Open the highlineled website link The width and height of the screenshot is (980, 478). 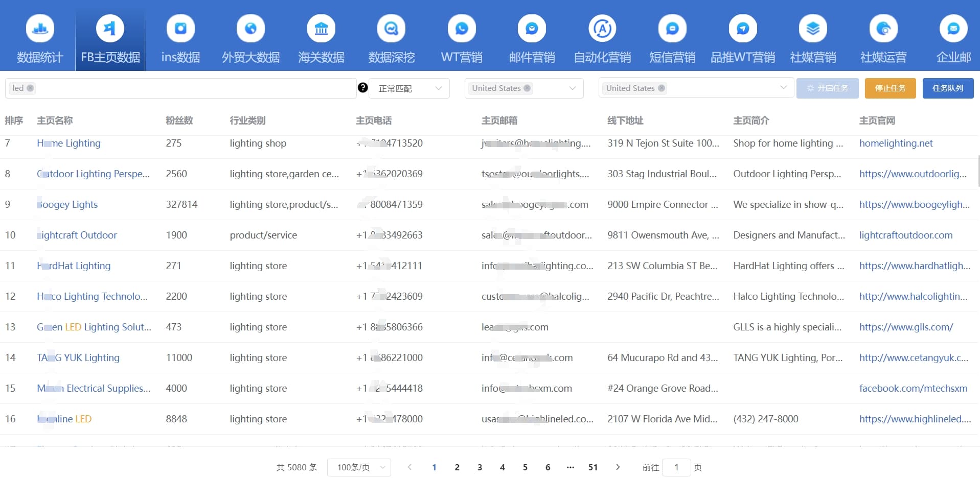pyautogui.click(x=915, y=419)
